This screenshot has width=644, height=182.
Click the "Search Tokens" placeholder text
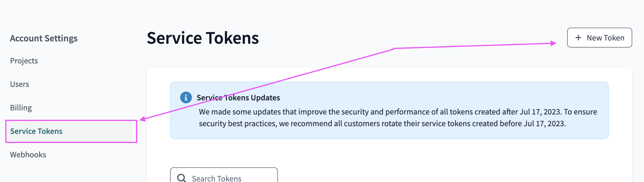coord(217,178)
